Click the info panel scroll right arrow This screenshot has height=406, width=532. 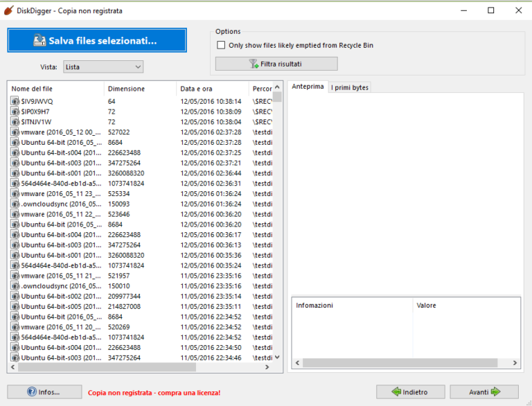(515, 363)
